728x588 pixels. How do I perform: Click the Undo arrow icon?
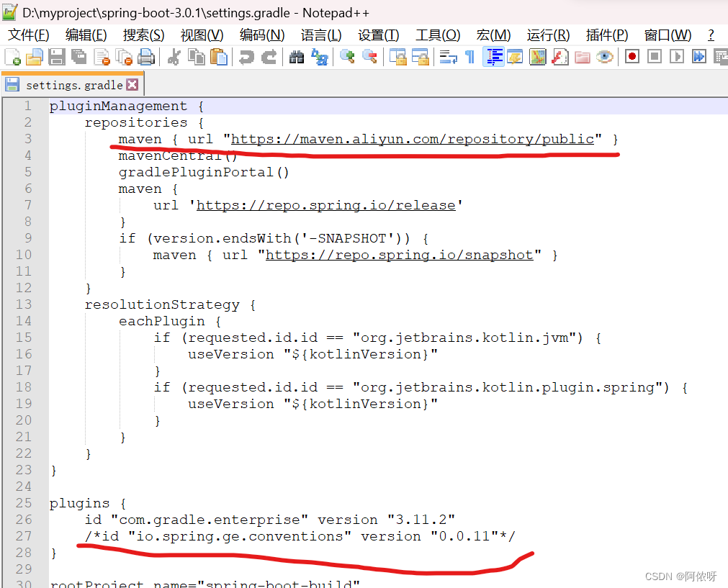[246, 57]
